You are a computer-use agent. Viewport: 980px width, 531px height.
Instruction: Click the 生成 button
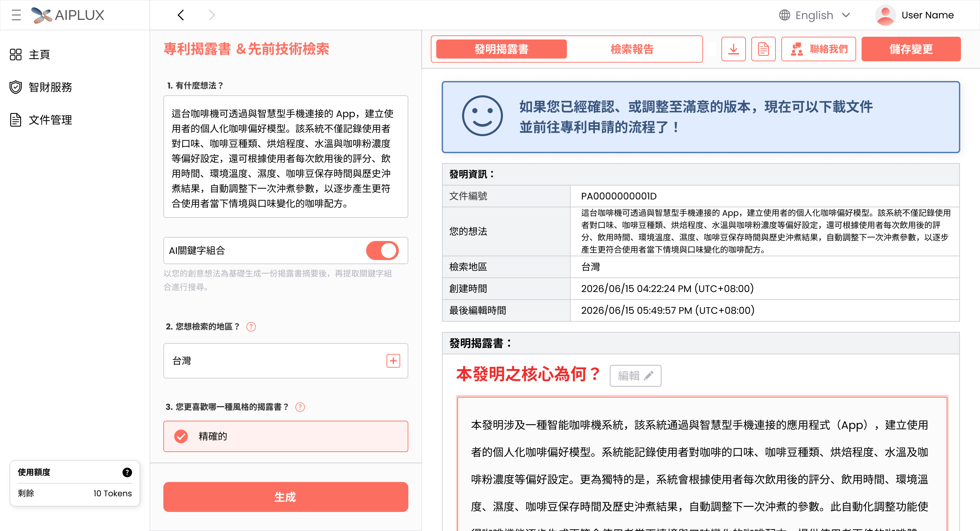(286, 497)
